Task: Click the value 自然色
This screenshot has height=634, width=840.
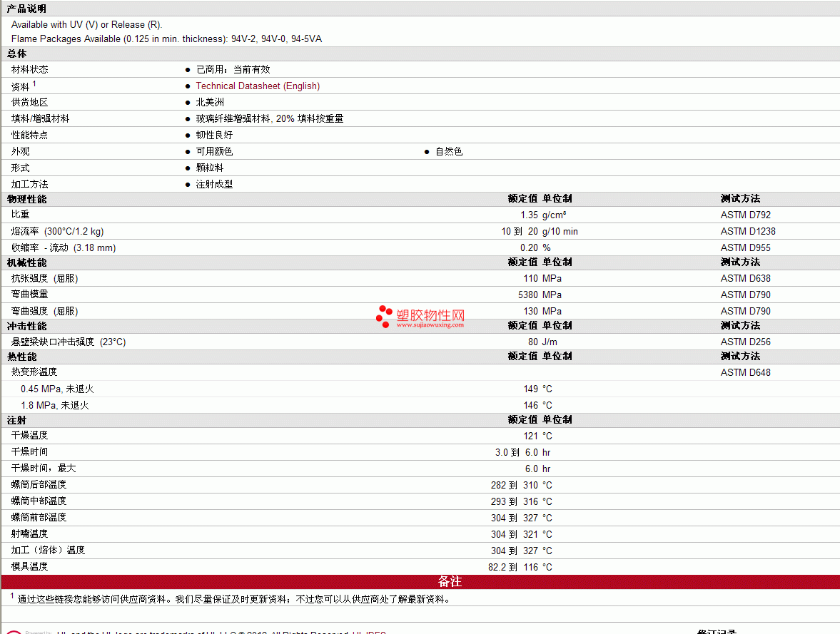Action: (x=449, y=151)
